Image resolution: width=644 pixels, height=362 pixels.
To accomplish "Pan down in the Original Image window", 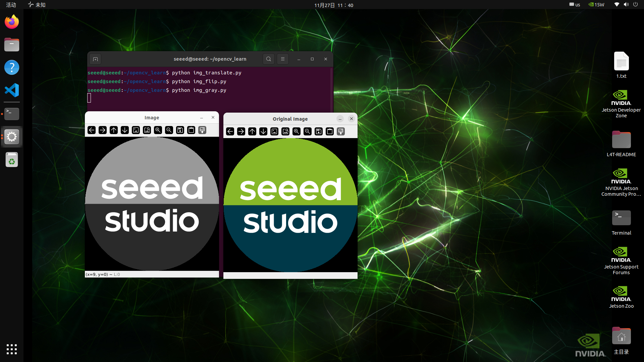I will (x=263, y=131).
